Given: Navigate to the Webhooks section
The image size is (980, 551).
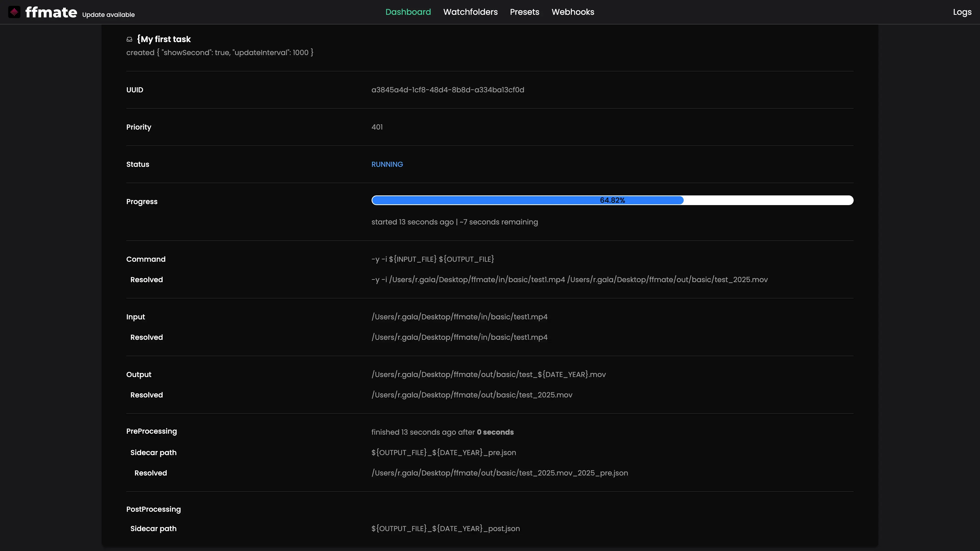Looking at the screenshot, I should (572, 12).
